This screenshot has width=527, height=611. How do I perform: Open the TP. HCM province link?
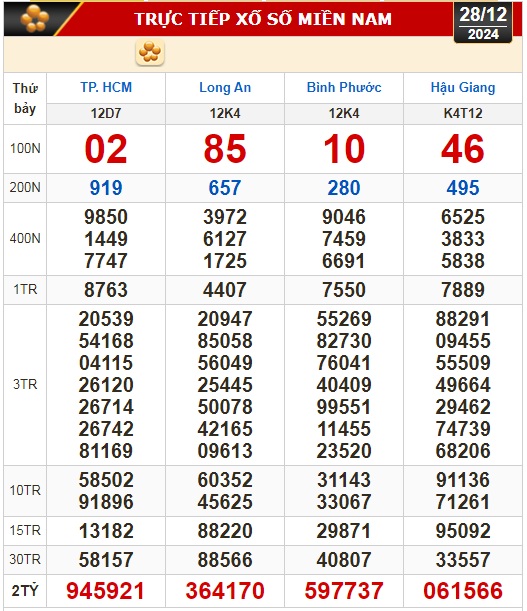[x=106, y=87]
